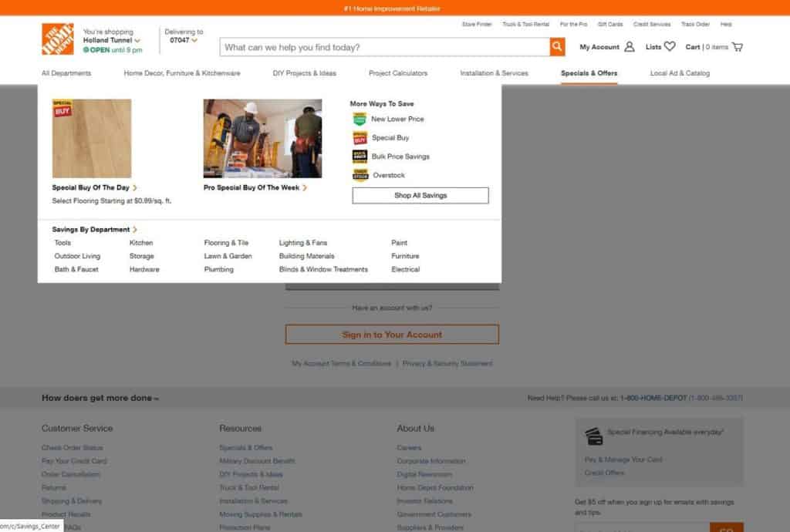Expand the Holland Tunnel store selector

click(x=137, y=40)
